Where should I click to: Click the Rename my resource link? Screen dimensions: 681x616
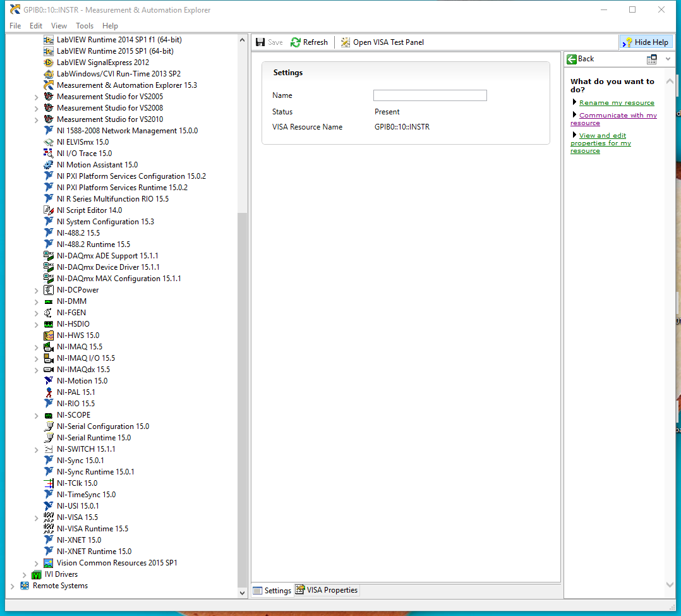(x=617, y=103)
